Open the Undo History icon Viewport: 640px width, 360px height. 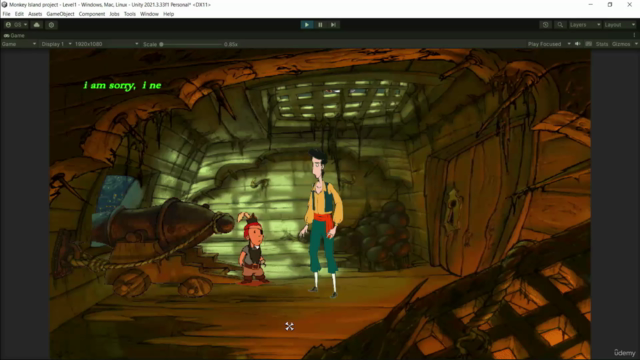coord(545,25)
